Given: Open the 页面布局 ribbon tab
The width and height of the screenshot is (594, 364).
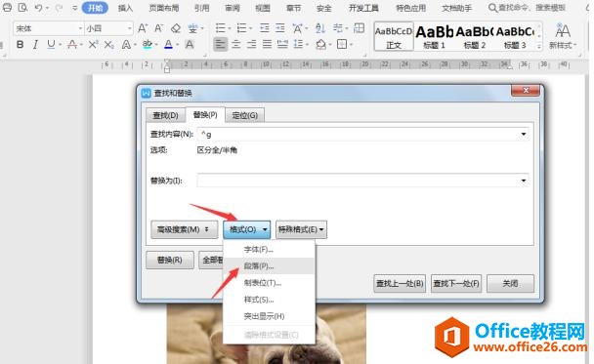Looking at the screenshot, I should 164,8.
